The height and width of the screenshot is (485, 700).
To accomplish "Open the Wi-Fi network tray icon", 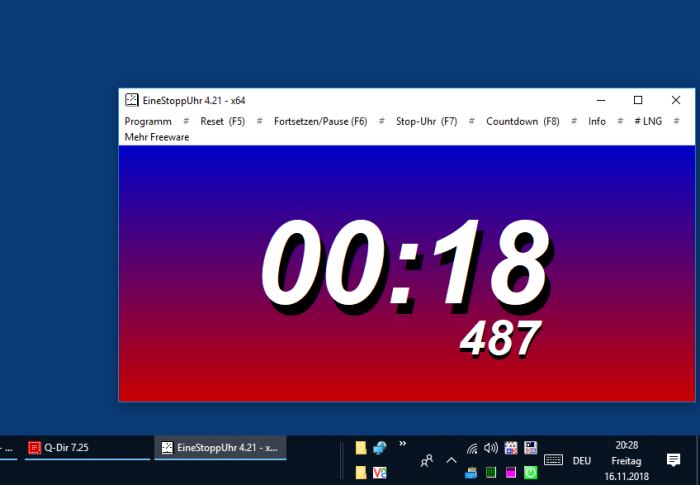I will click(x=471, y=448).
